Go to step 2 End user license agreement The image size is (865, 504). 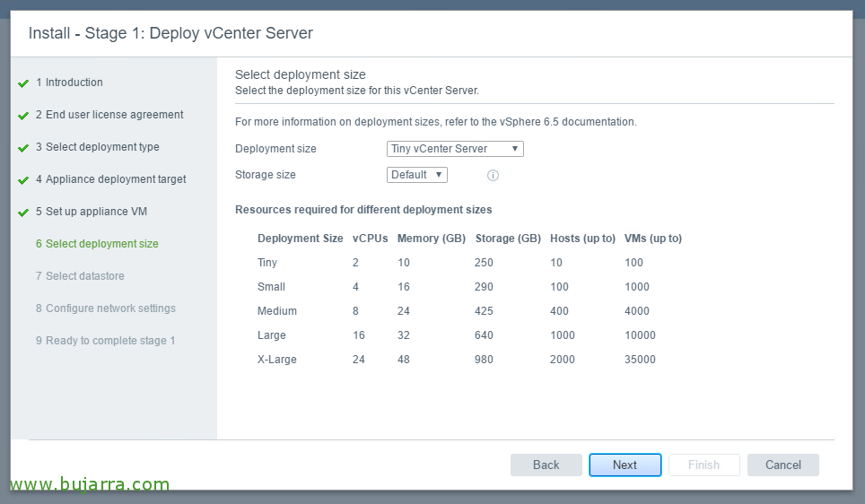pyautogui.click(x=109, y=115)
